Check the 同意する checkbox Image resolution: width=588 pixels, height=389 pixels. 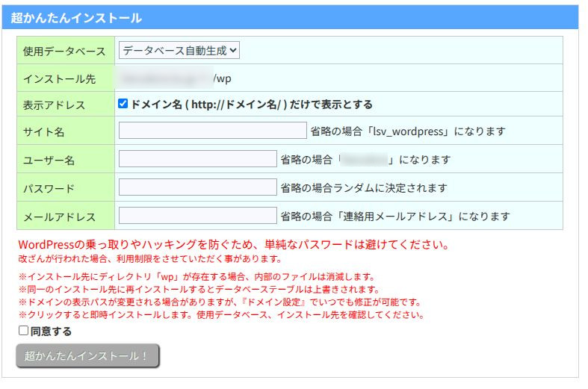point(23,331)
